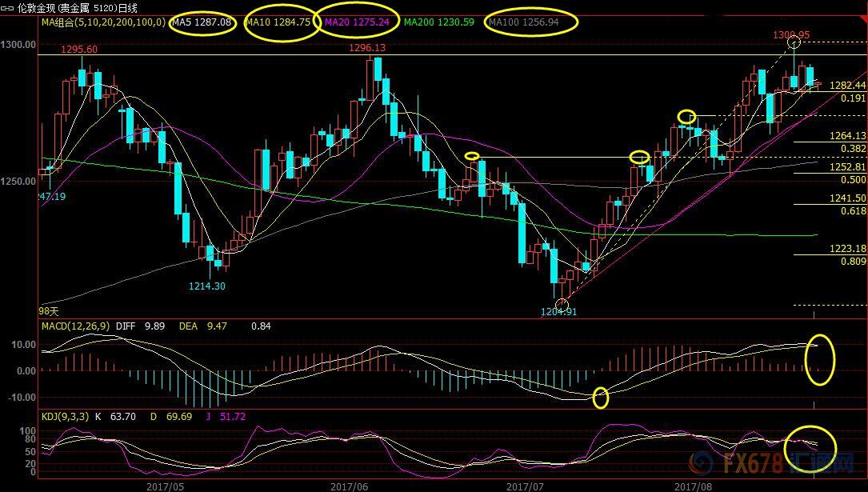Click the gray MA100 1256.94 label
The width and height of the screenshot is (868, 492).
click(x=522, y=22)
